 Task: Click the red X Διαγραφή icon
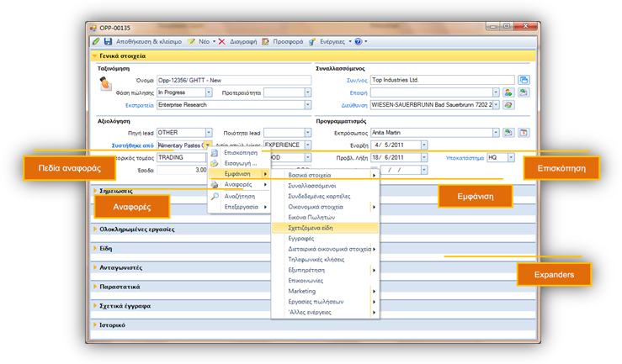(221, 41)
